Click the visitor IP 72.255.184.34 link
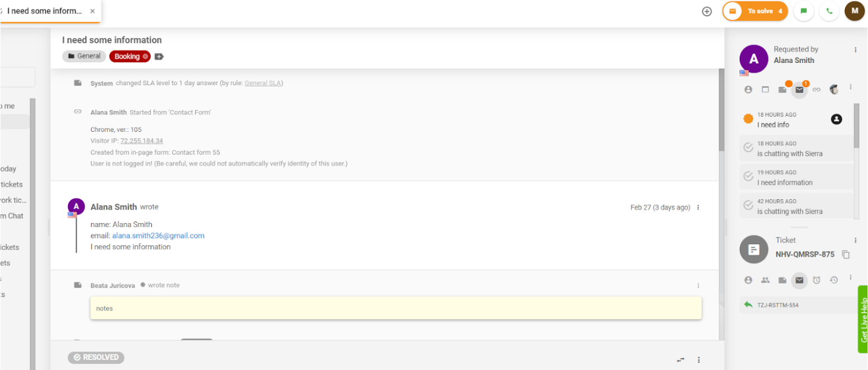Screen dimensions: 868x370 [x=142, y=141]
